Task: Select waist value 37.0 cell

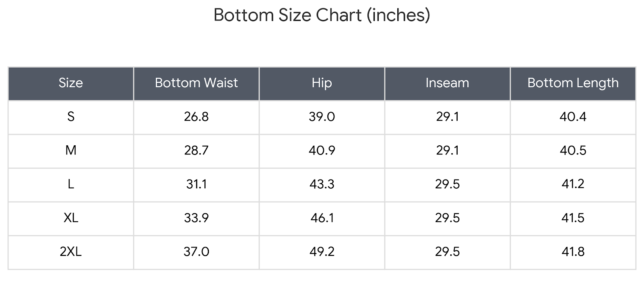Action: tap(196, 252)
